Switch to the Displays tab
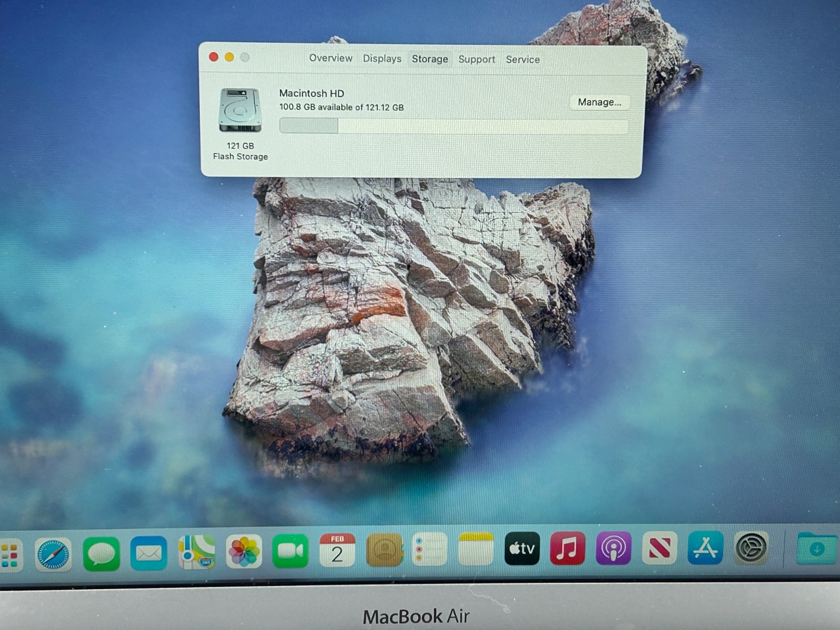 click(382, 58)
